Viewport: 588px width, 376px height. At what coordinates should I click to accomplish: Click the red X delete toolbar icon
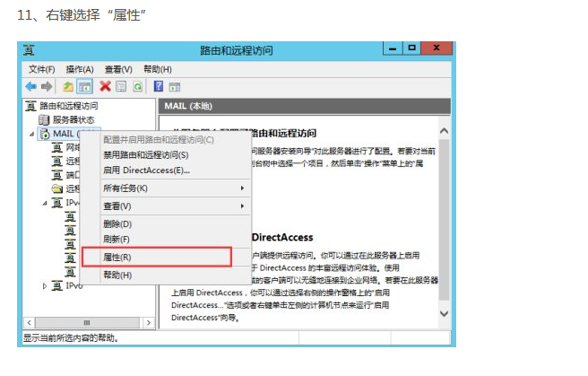pos(105,86)
